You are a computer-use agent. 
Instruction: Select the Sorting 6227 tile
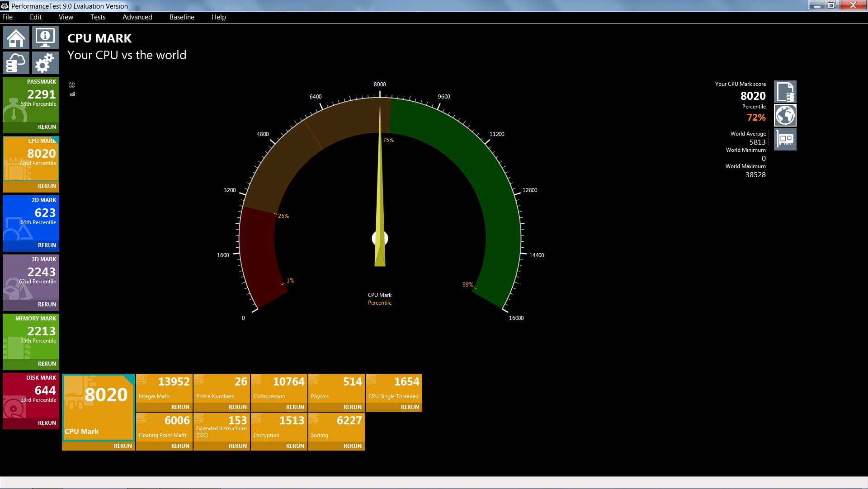[336, 427]
